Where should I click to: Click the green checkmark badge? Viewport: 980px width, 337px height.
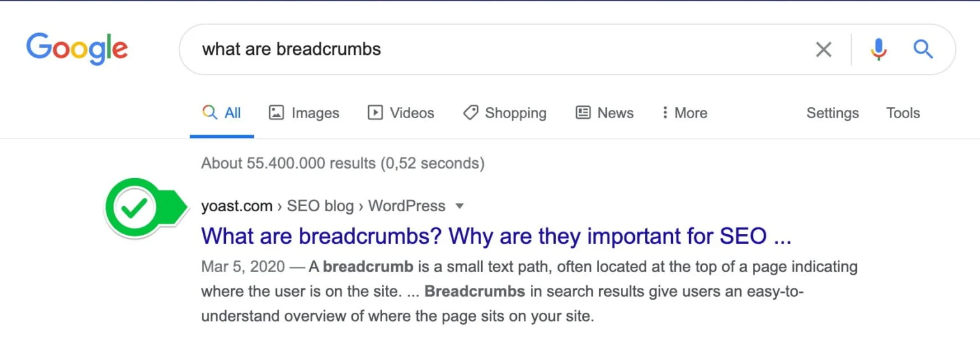pyautogui.click(x=145, y=208)
